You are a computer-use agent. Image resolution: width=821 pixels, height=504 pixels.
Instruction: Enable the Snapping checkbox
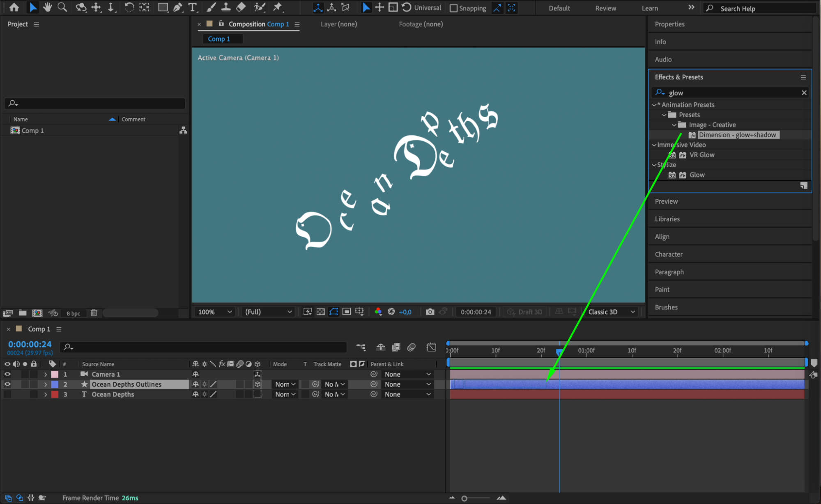[x=454, y=8]
